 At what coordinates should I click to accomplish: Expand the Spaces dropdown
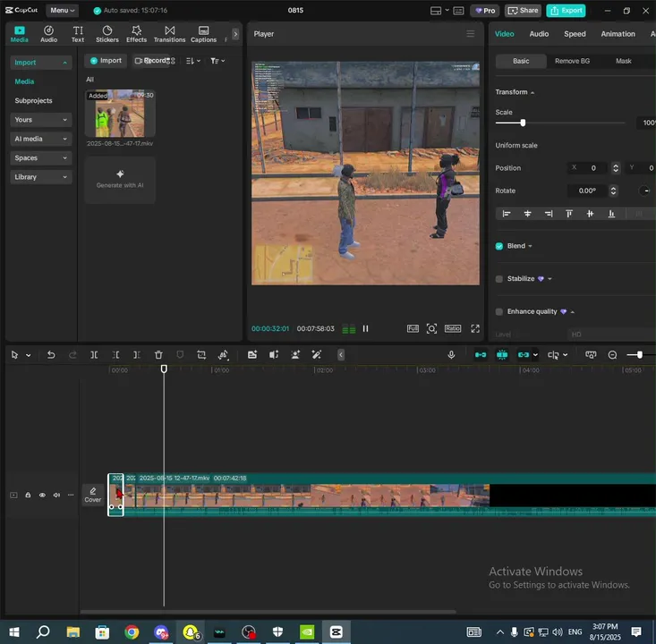[40, 157]
